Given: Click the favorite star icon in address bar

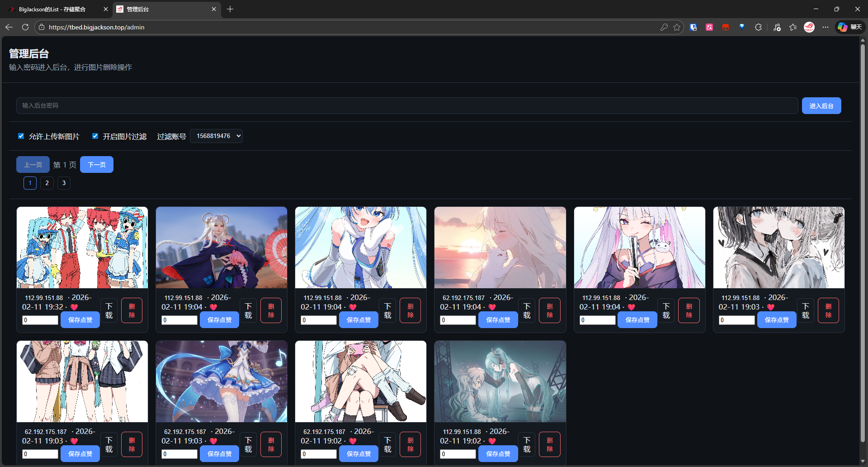Looking at the screenshot, I should point(677,27).
